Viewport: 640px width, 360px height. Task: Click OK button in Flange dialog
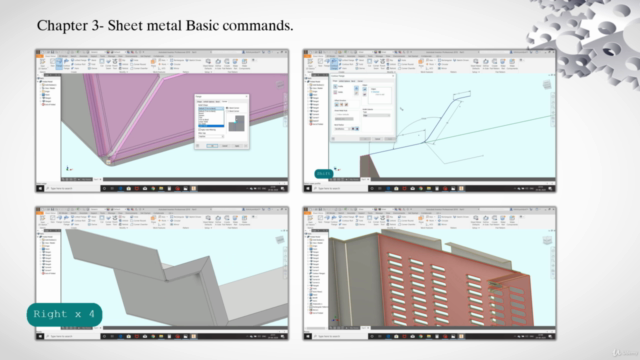point(212,146)
